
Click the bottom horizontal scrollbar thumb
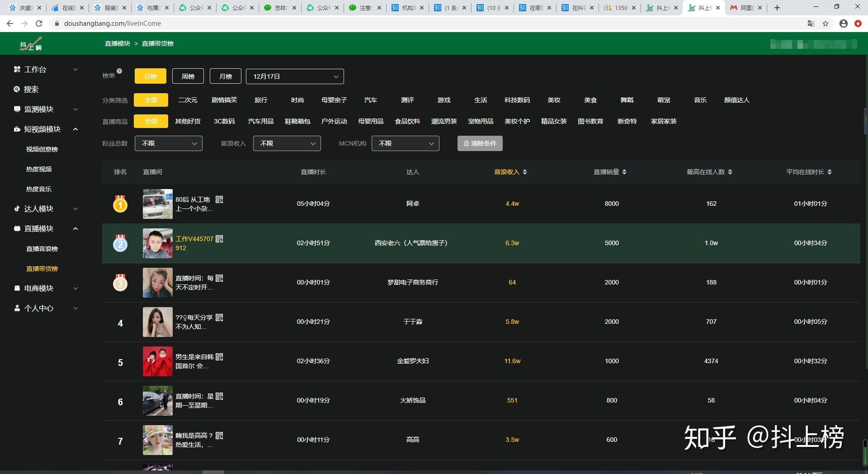(x=213, y=472)
